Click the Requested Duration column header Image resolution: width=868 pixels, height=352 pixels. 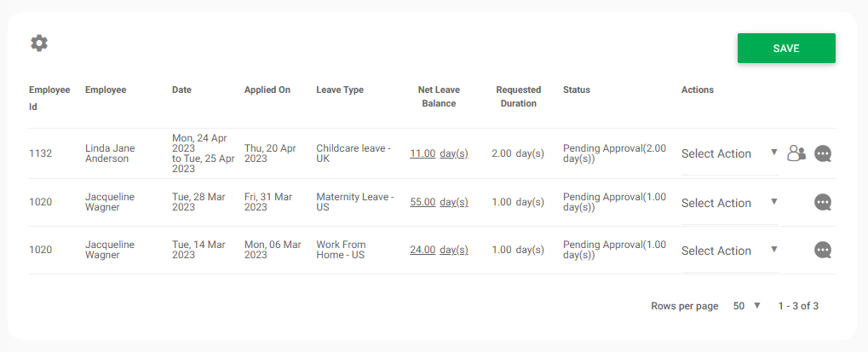(x=518, y=96)
